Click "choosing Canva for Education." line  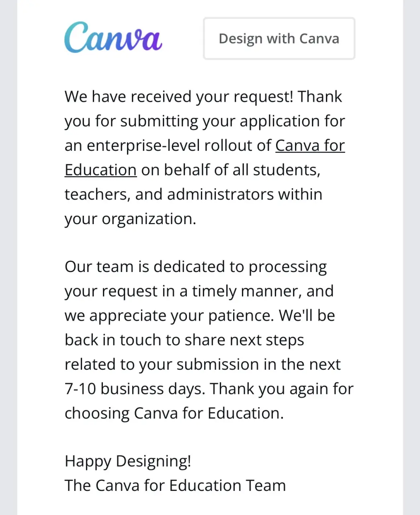[174, 413]
